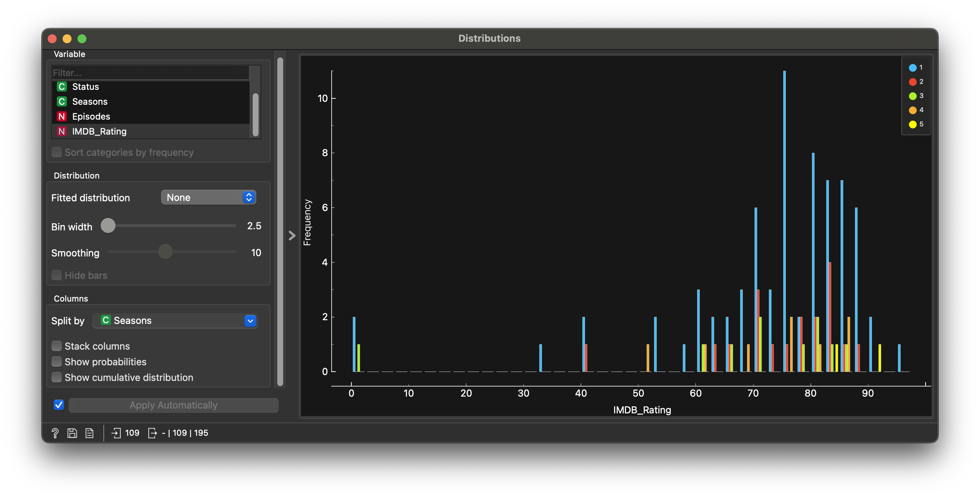Viewport: 980px width, 498px height.
Task: Select the Status variable
Action: coord(86,87)
